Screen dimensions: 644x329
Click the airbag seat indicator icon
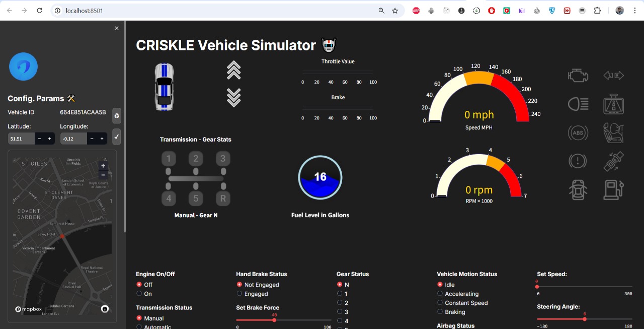(x=613, y=133)
